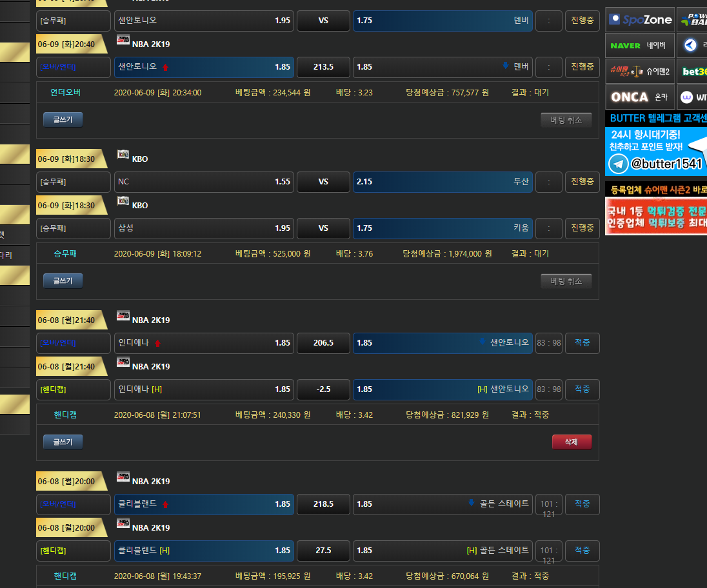
Task: Click the blue down arrow beside 덴버
Action: point(505,66)
